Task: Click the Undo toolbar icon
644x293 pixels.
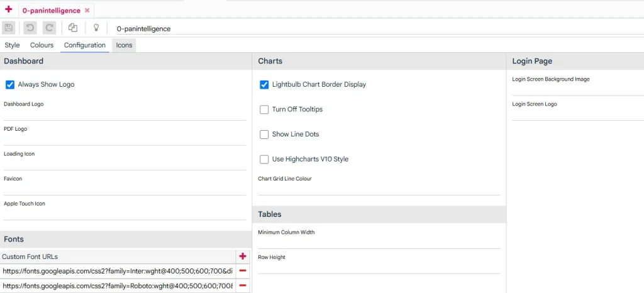Action: [x=30, y=28]
